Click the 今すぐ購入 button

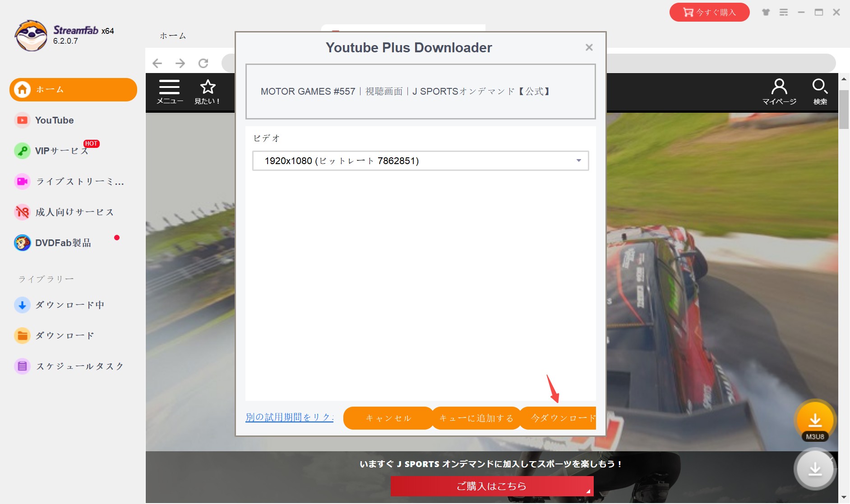709,12
